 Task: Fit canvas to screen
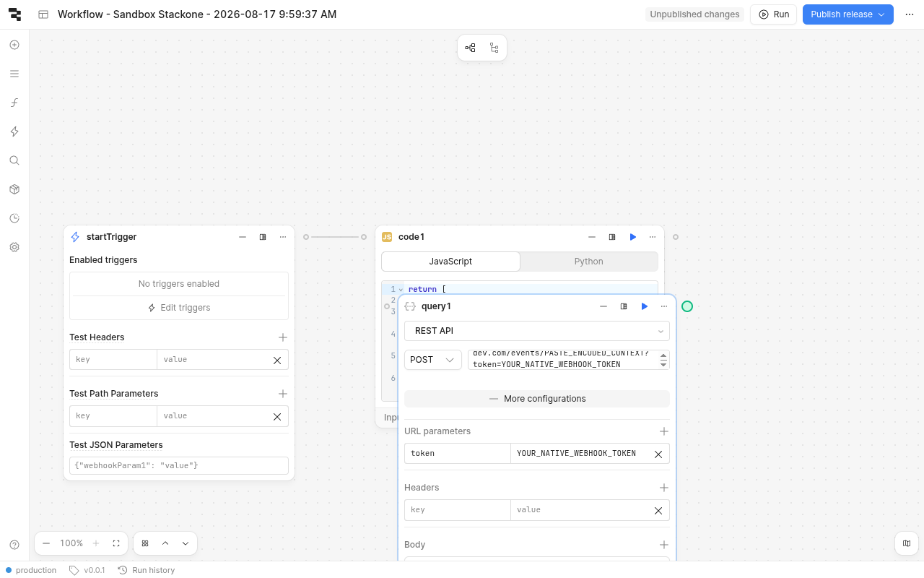pos(116,543)
